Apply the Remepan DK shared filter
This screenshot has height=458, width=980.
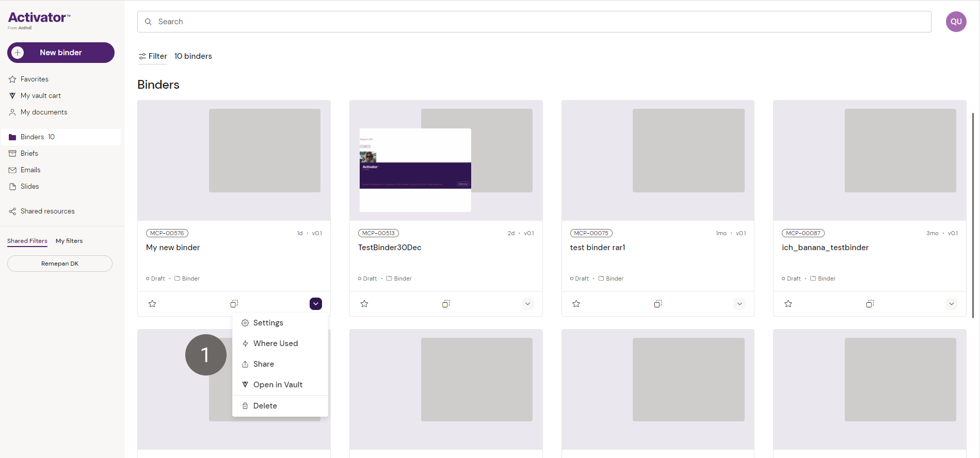(x=60, y=264)
